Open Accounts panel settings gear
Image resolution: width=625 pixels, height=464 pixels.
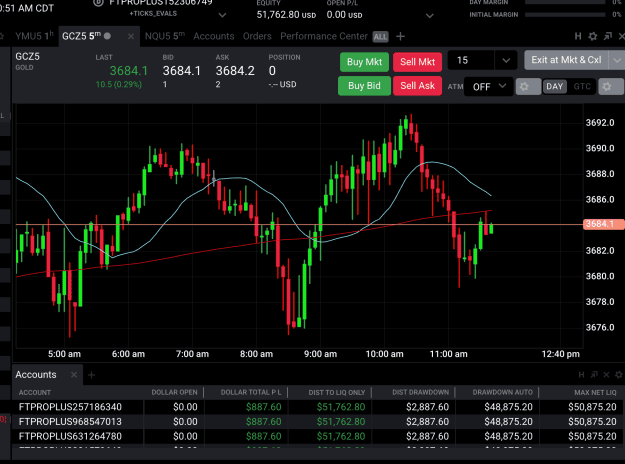click(619, 375)
